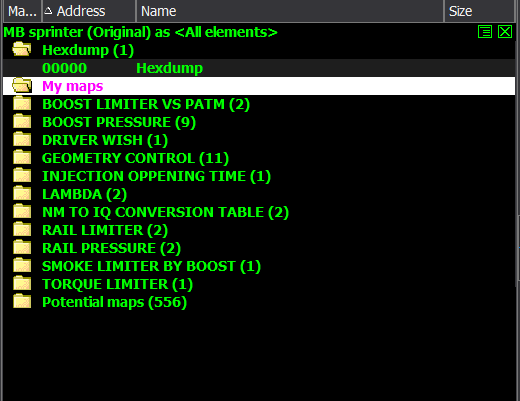Click the NM TO IQ CONVERSION TABLE folder icon
This screenshot has width=520, height=401.
(22, 211)
